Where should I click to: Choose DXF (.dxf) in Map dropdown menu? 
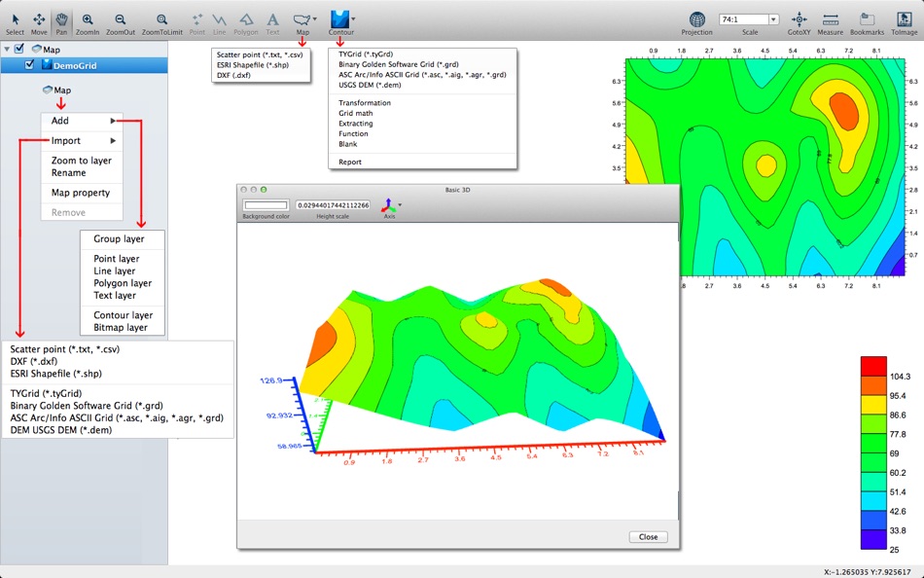point(233,75)
